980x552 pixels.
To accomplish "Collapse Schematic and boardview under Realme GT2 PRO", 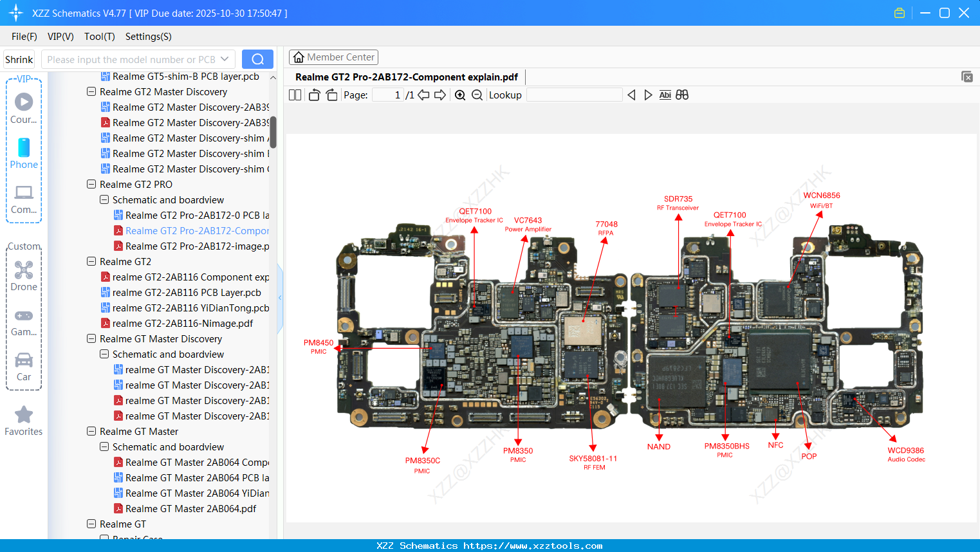I will click(104, 200).
